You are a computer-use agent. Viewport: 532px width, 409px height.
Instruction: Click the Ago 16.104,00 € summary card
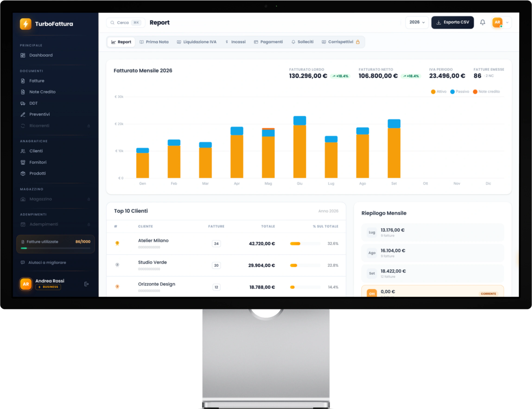coord(432,253)
